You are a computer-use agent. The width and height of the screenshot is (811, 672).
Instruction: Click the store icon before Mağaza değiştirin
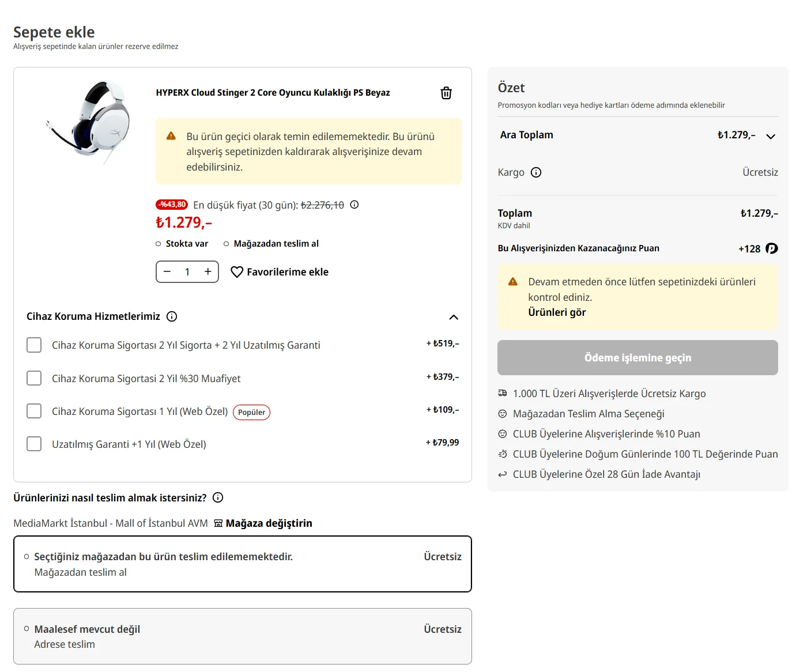(218, 523)
